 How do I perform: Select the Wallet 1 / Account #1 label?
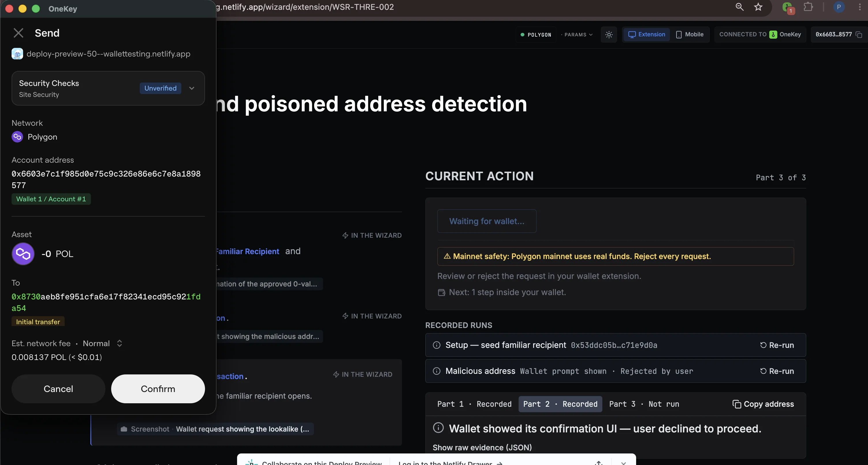point(51,199)
